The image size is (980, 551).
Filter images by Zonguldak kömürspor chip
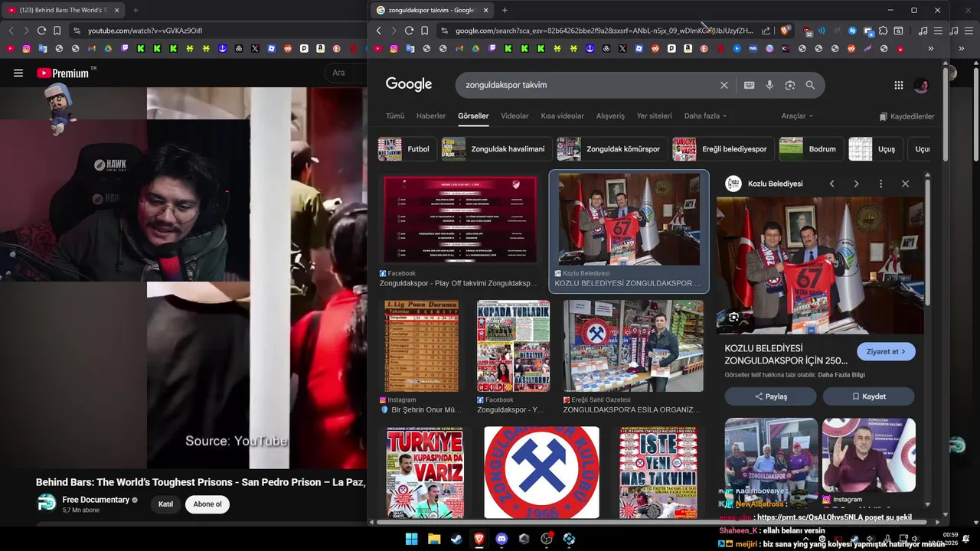(x=612, y=149)
